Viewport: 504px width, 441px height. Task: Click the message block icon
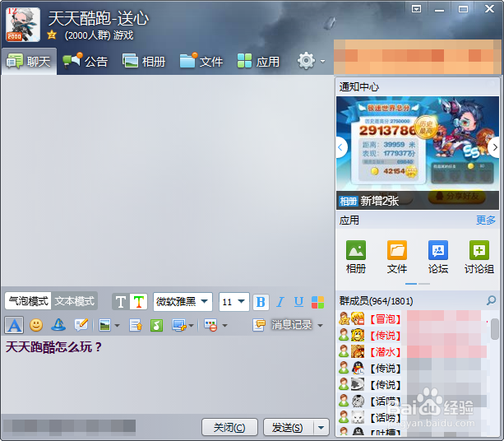(x=210, y=325)
